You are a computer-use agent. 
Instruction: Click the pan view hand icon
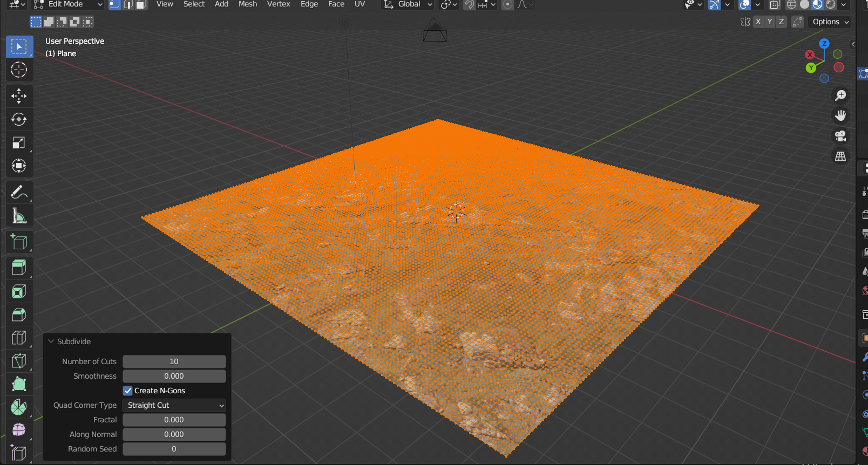tap(840, 115)
